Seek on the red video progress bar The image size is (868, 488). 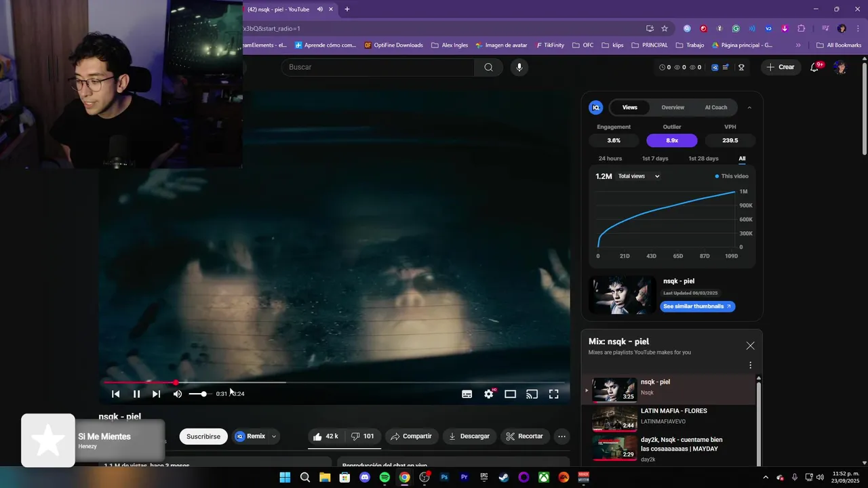[334, 382]
